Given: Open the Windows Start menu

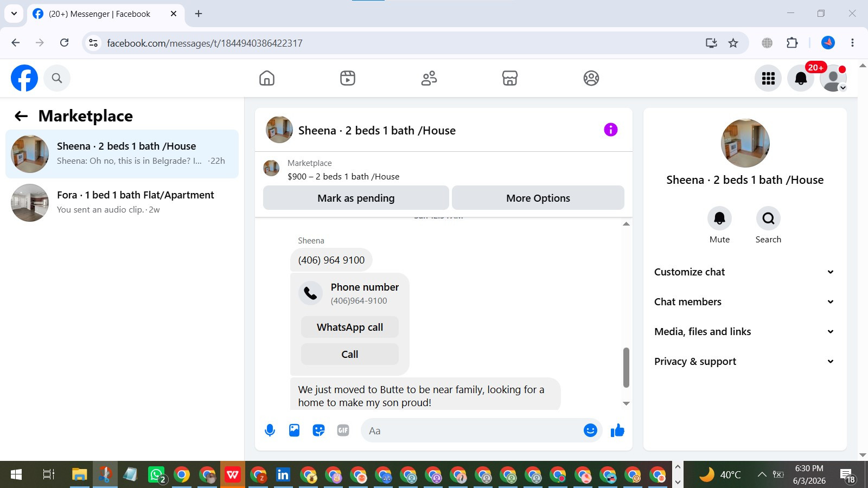Looking at the screenshot, I should tap(16, 475).
